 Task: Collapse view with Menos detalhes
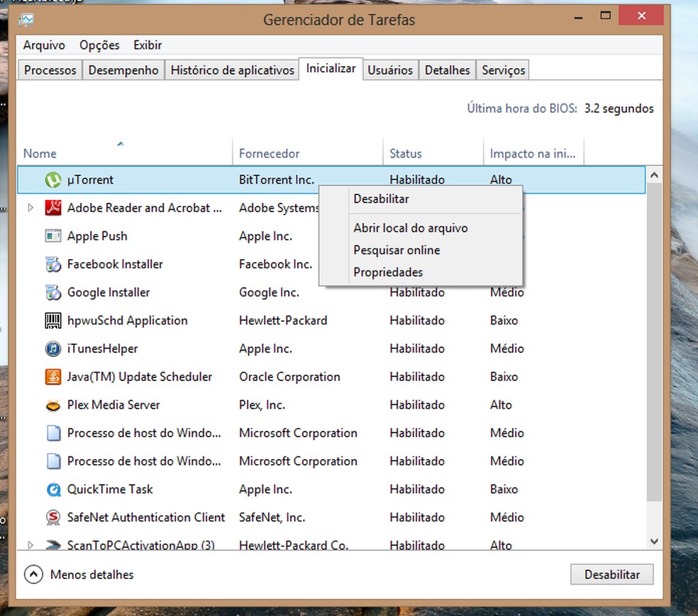click(79, 575)
